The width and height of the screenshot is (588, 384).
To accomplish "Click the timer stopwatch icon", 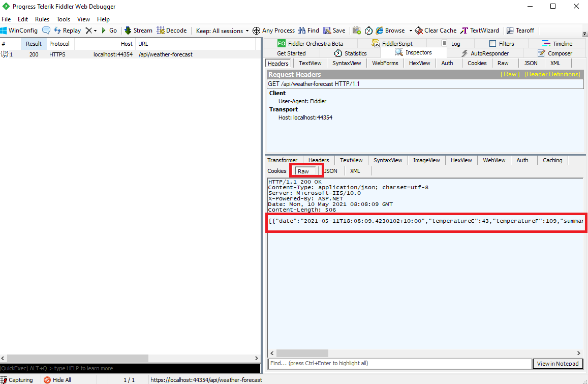I will click(368, 31).
